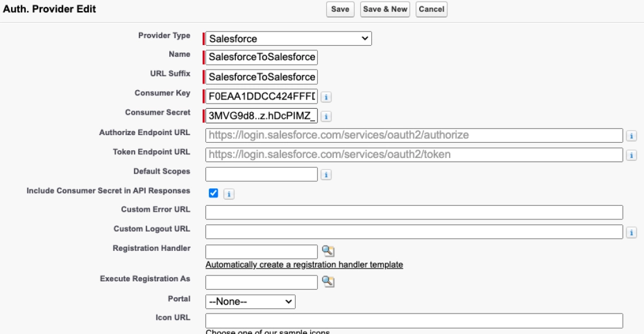Click the Consumer Secret input field

[x=261, y=116]
